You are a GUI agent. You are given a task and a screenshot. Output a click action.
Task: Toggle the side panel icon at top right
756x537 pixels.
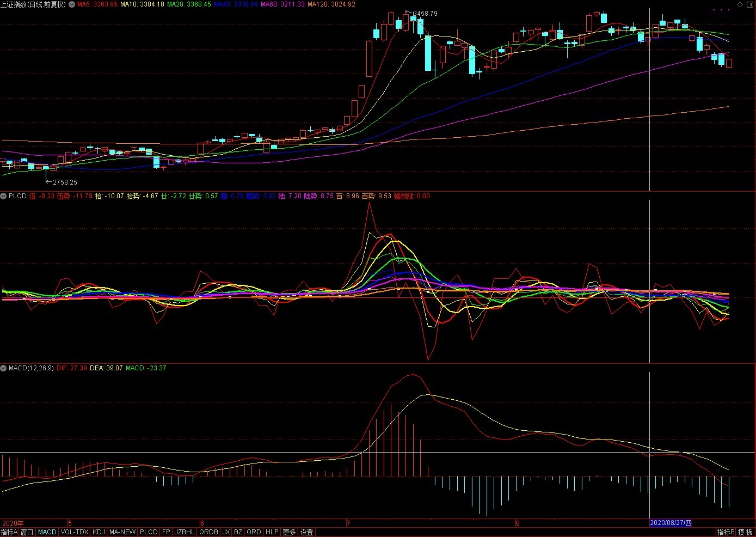coord(749,4)
